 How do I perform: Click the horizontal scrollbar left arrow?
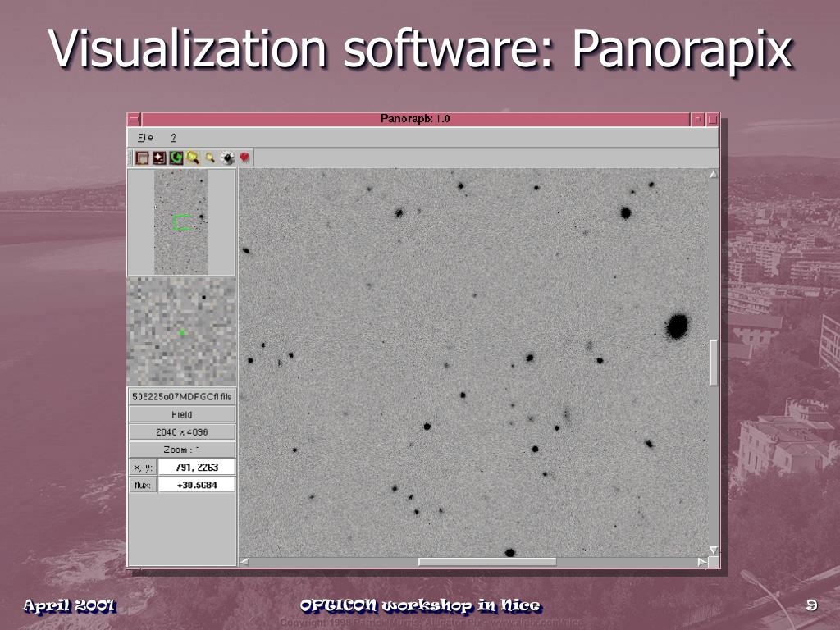point(244,561)
